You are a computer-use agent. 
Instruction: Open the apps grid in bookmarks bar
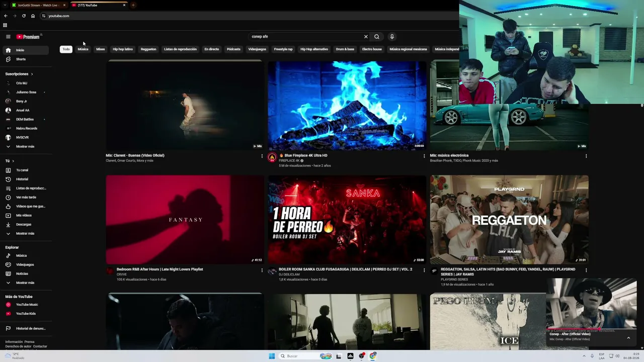pyautogui.click(x=5, y=25)
